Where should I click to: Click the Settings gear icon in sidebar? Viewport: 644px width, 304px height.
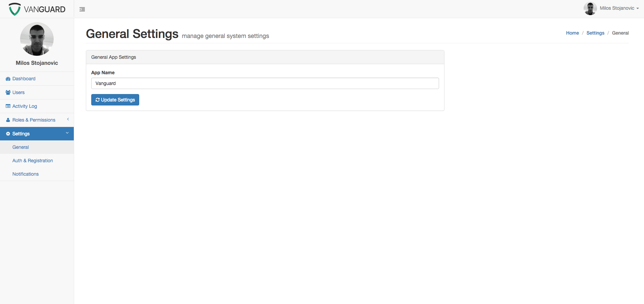coord(8,134)
